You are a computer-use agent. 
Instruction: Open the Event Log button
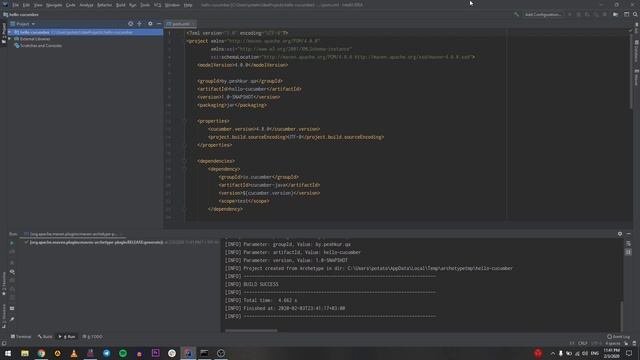click(x=619, y=337)
